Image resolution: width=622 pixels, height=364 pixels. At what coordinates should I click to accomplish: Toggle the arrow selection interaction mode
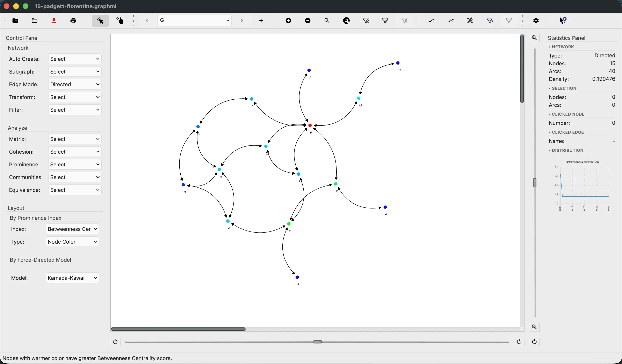click(100, 21)
